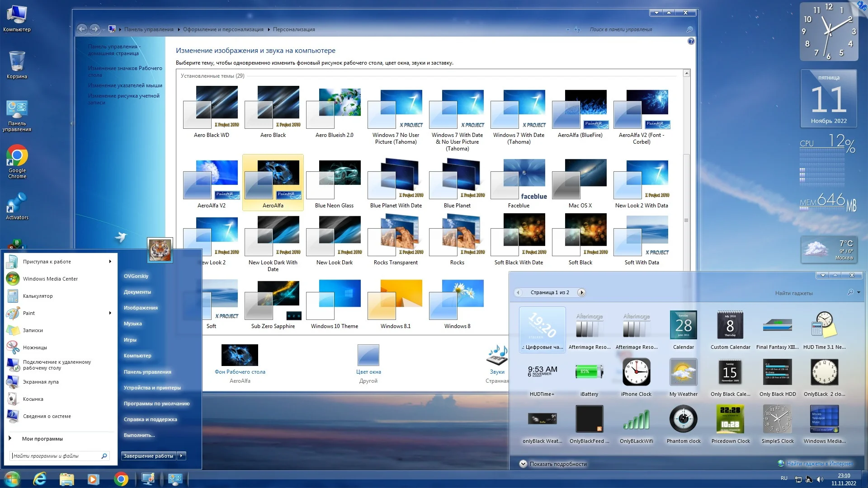Show gadget details expander
The height and width of the screenshot is (488, 868).
(523, 464)
